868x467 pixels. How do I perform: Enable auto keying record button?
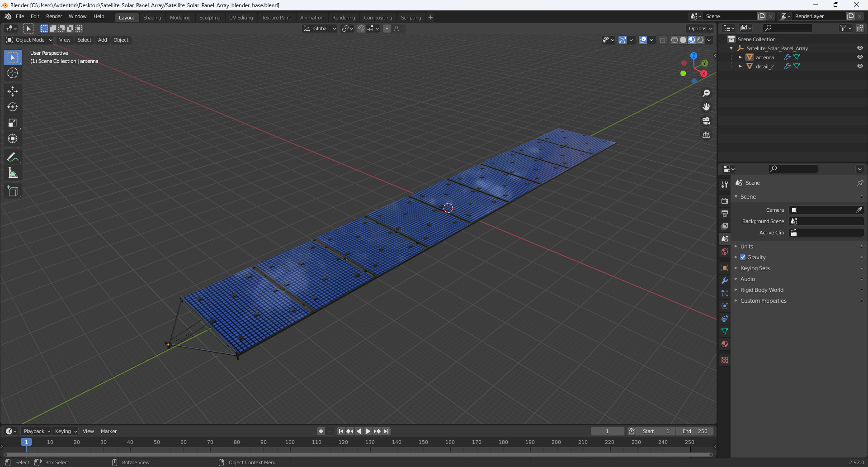pyautogui.click(x=321, y=431)
